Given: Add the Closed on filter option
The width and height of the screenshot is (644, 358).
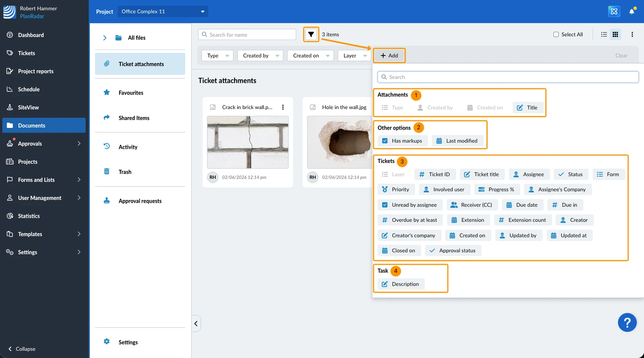Looking at the screenshot, I should click(399, 251).
